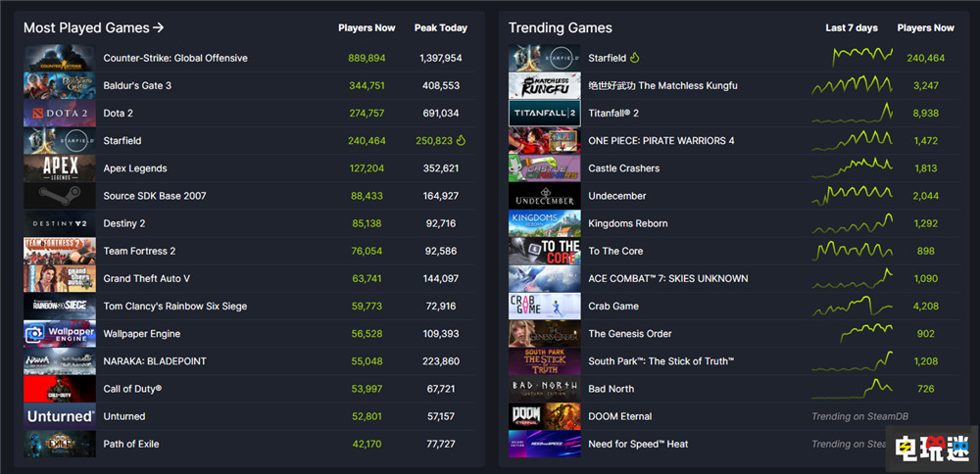The width and height of the screenshot is (980, 474).
Task: Click the Counter-Strike: Global Offensive game thumbnail
Action: coord(59,59)
